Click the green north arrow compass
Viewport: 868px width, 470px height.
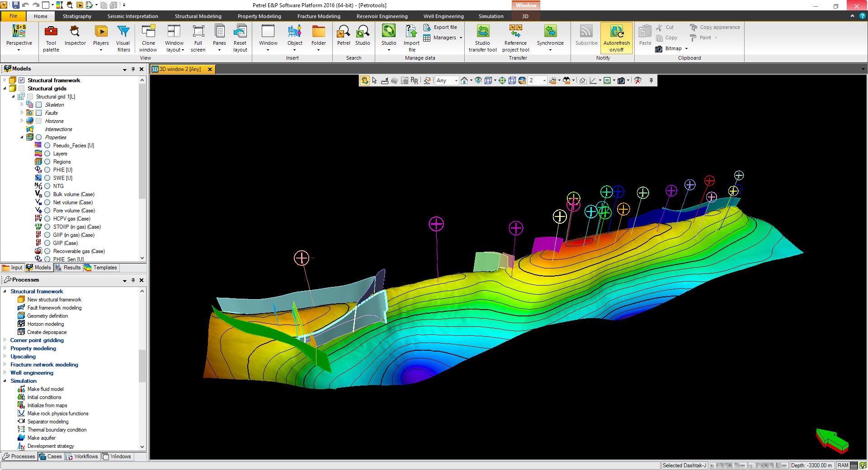click(x=832, y=441)
